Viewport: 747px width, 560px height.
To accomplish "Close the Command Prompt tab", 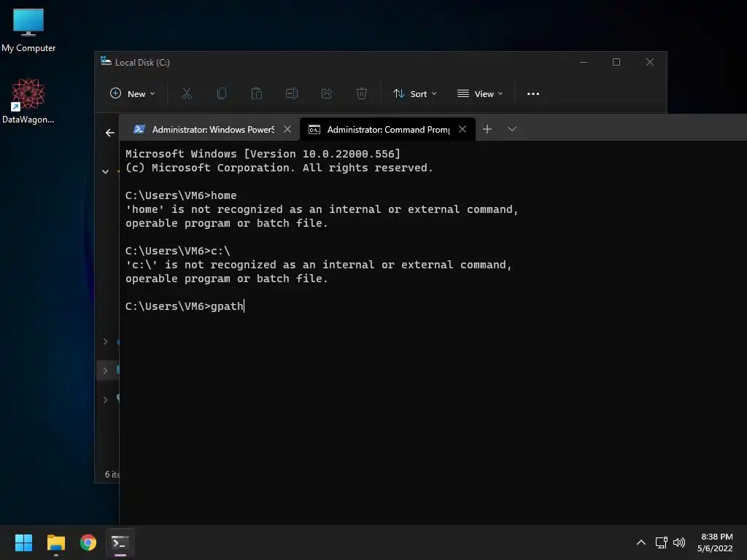I will click(462, 130).
